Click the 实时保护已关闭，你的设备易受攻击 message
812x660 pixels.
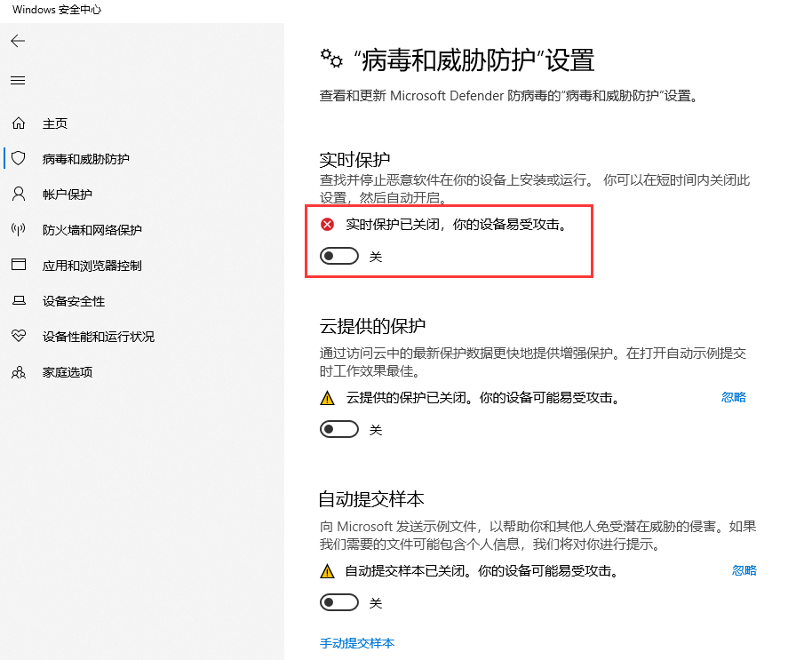(x=458, y=224)
